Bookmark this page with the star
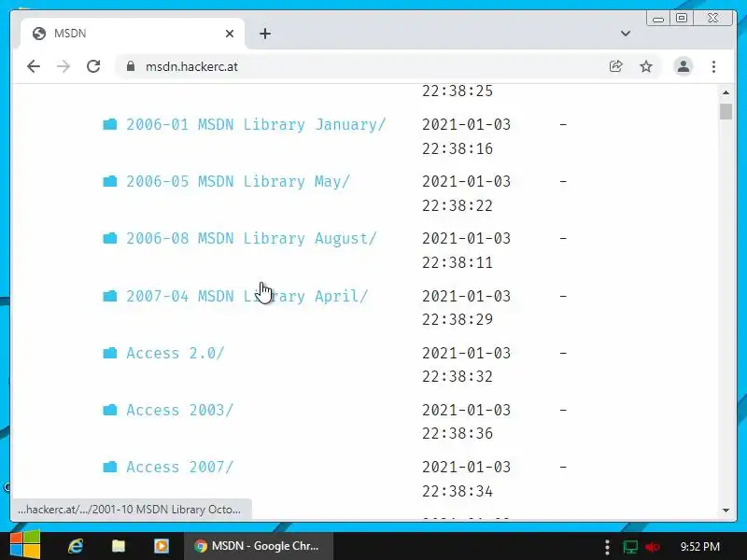 (x=646, y=66)
